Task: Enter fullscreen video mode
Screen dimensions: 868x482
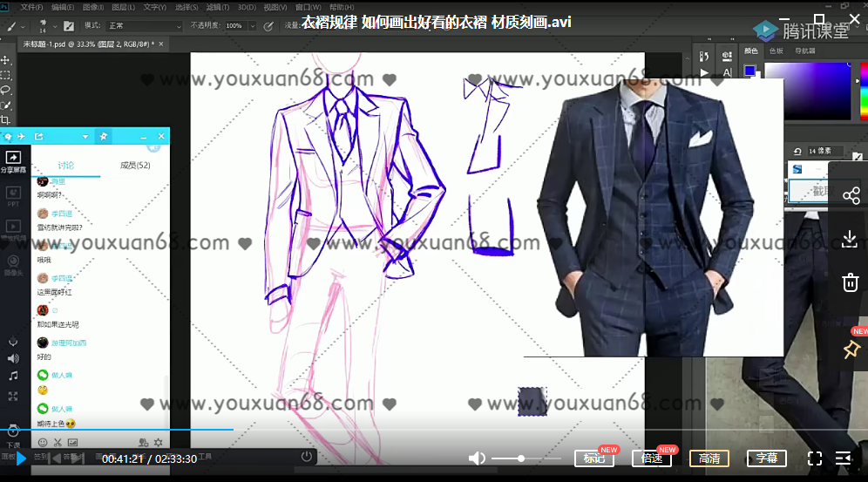Action: tap(815, 458)
